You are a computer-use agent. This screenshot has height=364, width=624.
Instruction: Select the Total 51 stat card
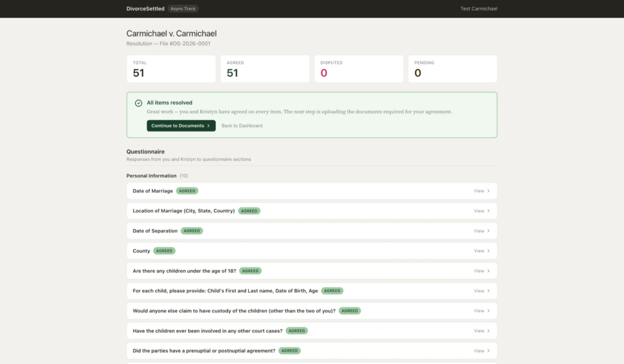click(171, 69)
